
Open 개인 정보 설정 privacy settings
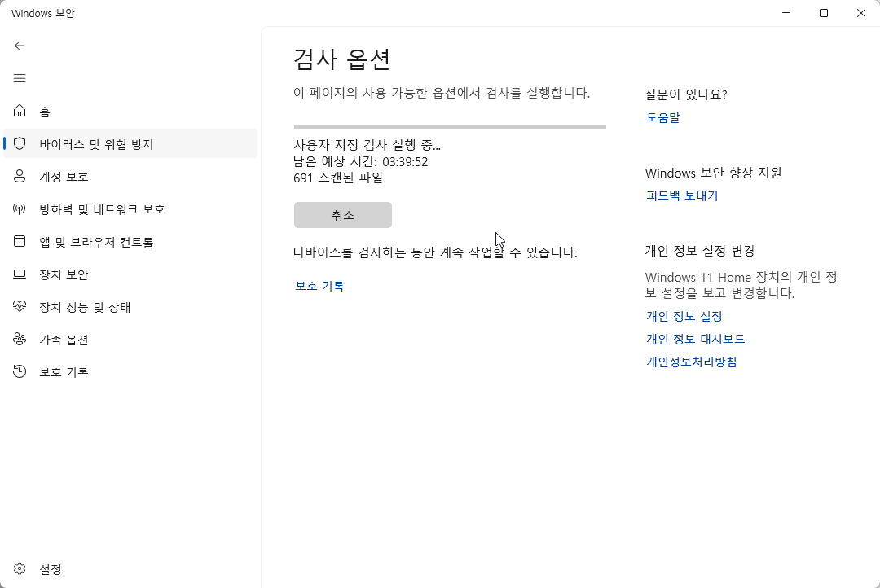pos(683,316)
